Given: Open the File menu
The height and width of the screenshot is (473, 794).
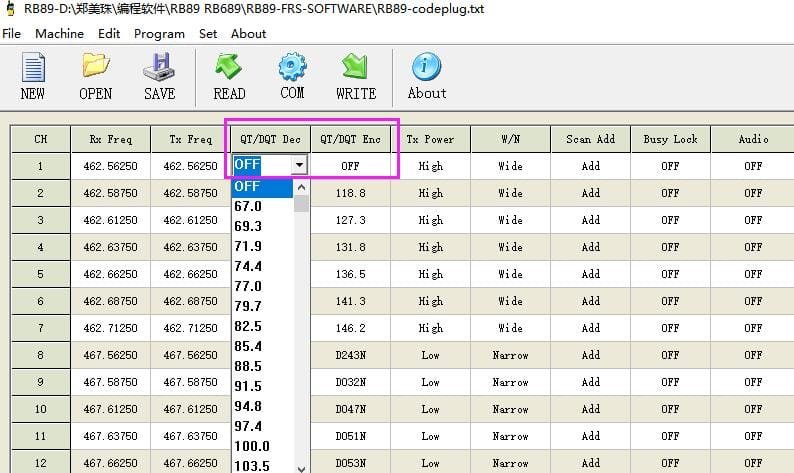Looking at the screenshot, I should point(12,33).
